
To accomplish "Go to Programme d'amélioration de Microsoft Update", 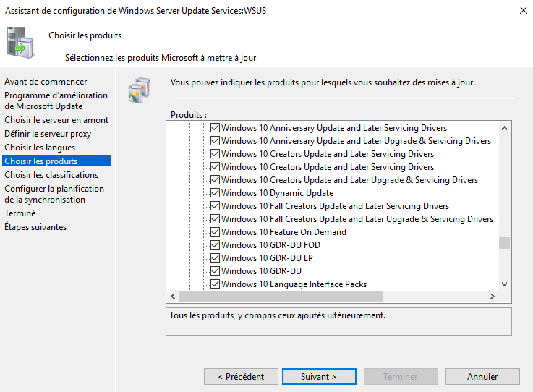I will coord(56,101).
